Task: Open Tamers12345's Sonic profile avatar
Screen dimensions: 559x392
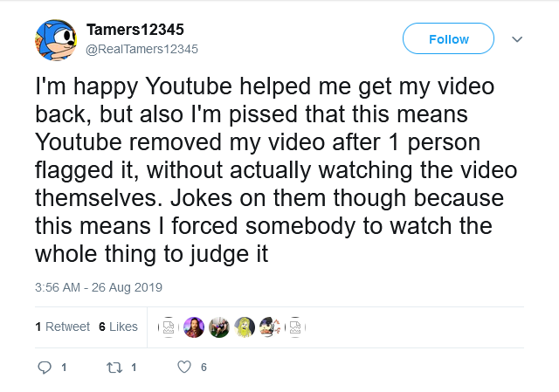Action: pyautogui.click(x=54, y=40)
